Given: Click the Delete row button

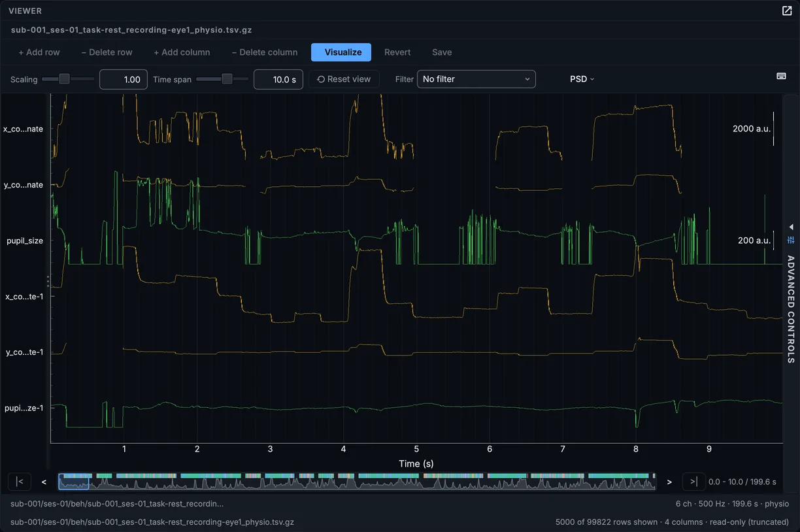Looking at the screenshot, I should pyautogui.click(x=107, y=52).
